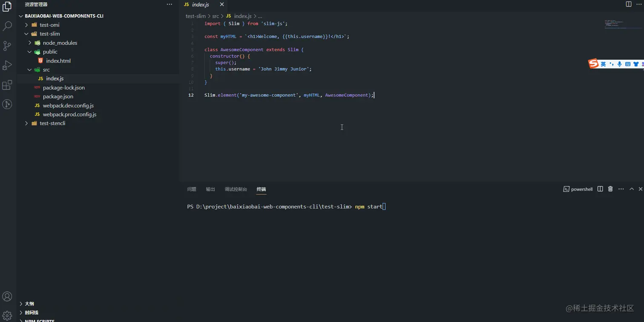This screenshot has width=644, height=322.
Task: Click test-slim in the breadcrumb
Action: tap(195, 16)
